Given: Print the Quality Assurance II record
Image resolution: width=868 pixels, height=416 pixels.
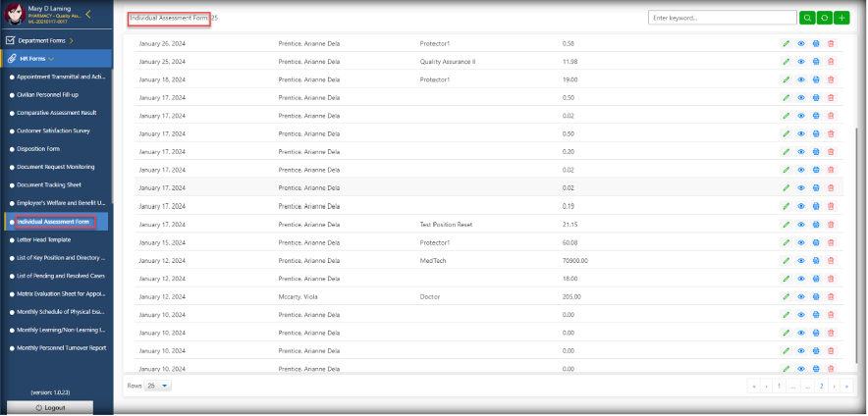Looking at the screenshot, I should click(x=816, y=62).
